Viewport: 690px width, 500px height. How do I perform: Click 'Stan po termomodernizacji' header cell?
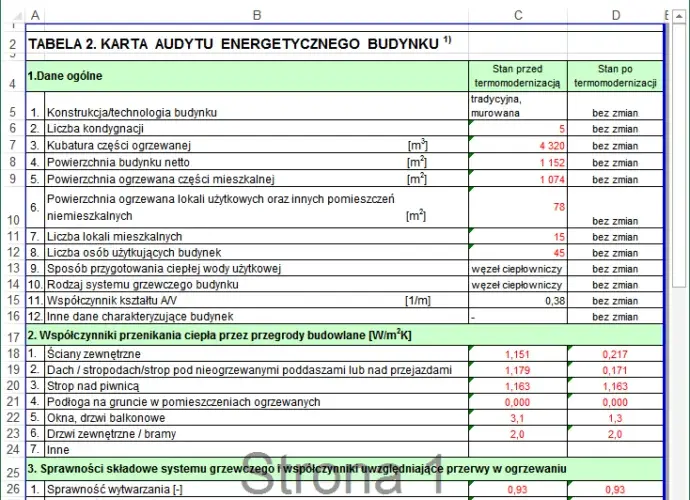pos(616,76)
